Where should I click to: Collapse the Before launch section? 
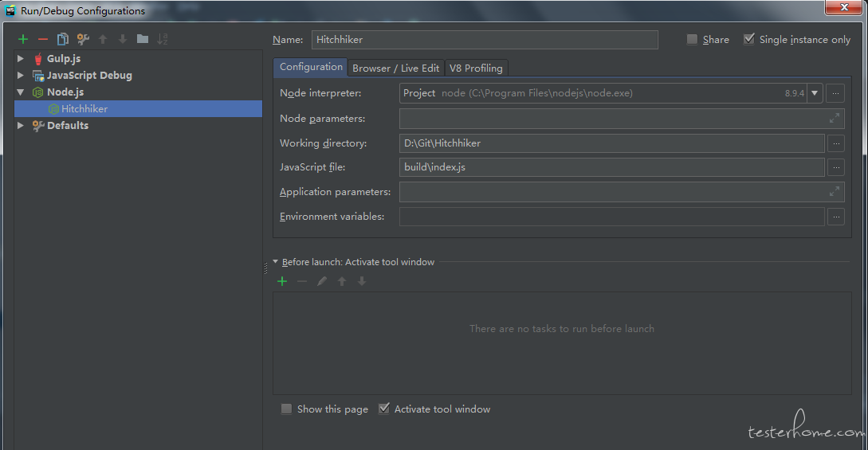tap(275, 262)
